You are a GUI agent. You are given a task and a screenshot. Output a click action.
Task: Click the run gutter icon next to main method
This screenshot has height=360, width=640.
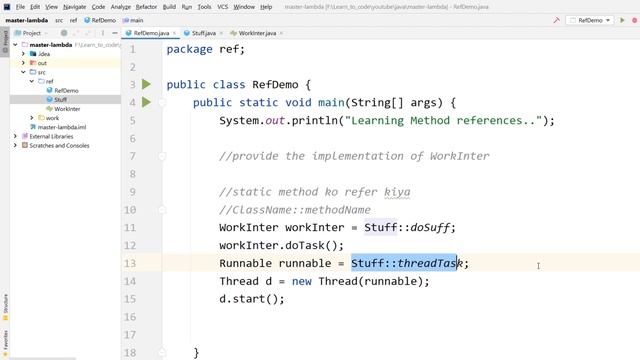147,102
